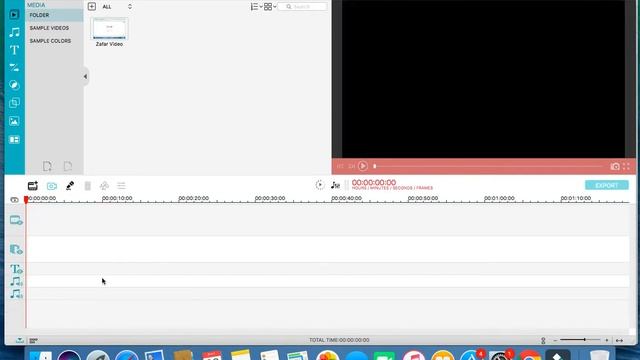Open the Media library tab icon
This screenshot has height=360, width=640.
click(14, 15)
